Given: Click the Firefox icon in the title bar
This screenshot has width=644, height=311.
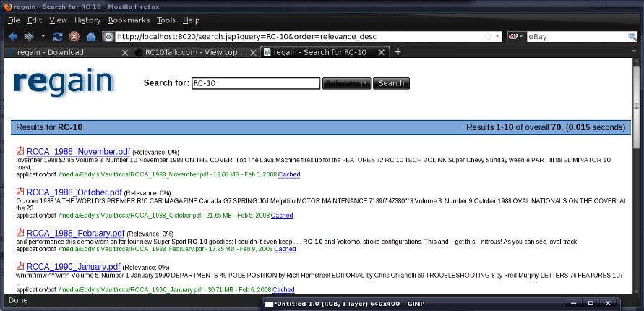Looking at the screenshot, I should (x=7, y=7).
